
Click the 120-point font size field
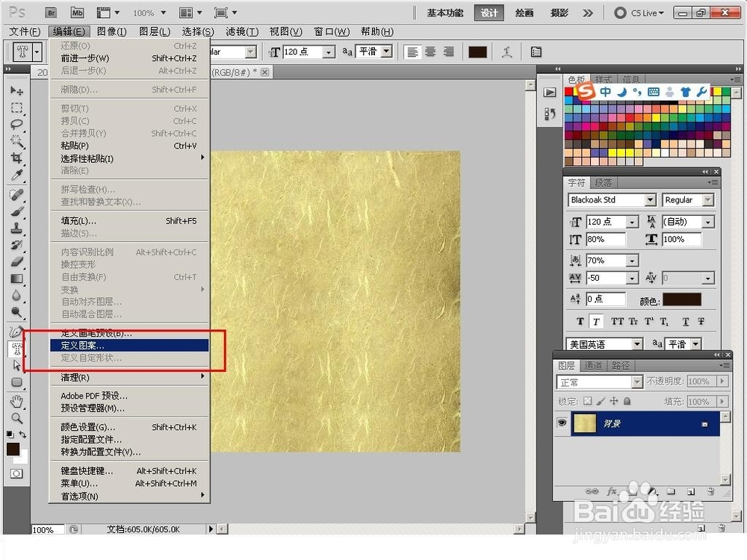pos(604,221)
